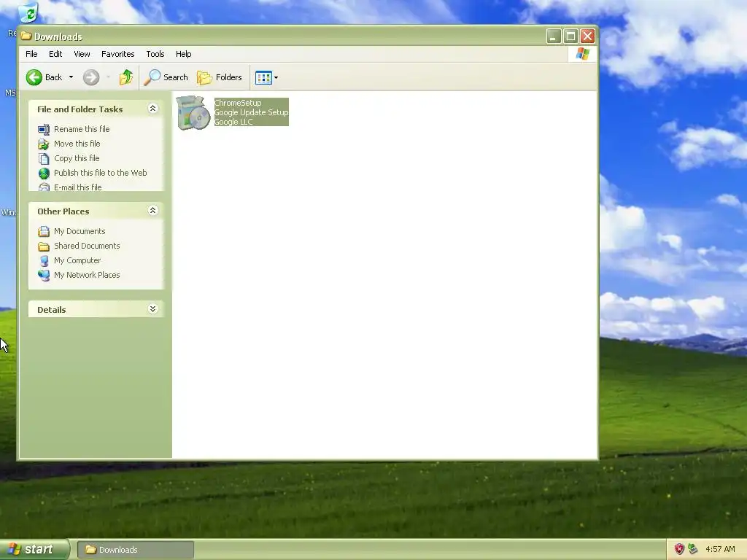
Task: Click the Move this file icon
Action: [44, 144]
